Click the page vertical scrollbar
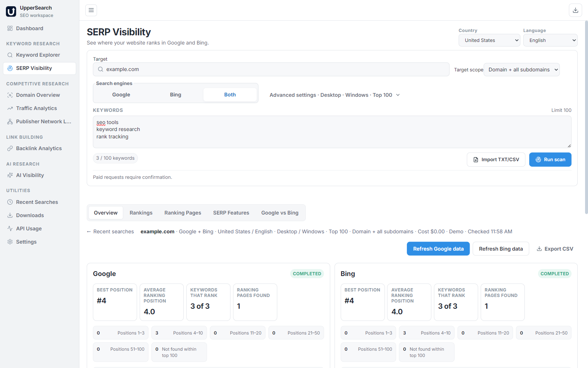The height and width of the screenshot is (368, 588). pyautogui.click(x=586, y=117)
